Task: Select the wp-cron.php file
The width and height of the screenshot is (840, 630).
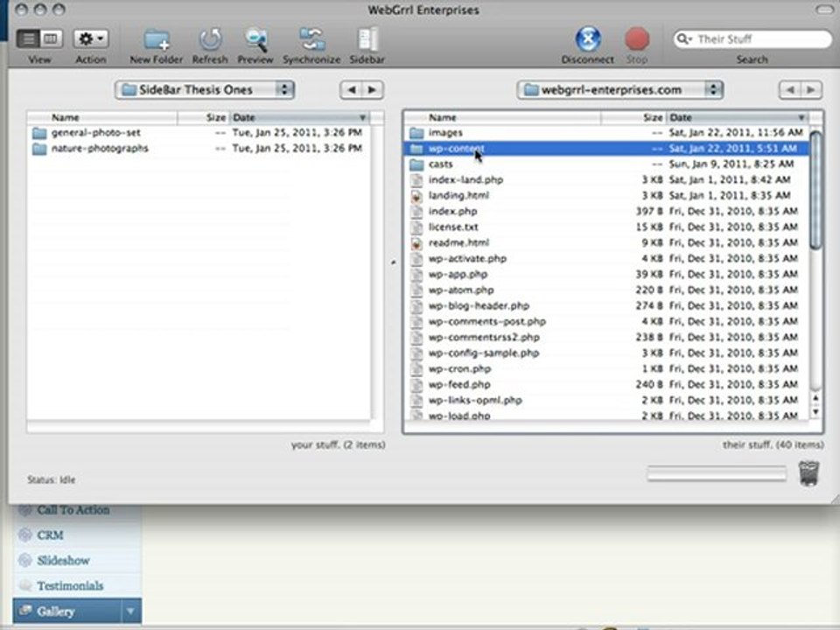Action: pyautogui.click(x=606, y=368)
